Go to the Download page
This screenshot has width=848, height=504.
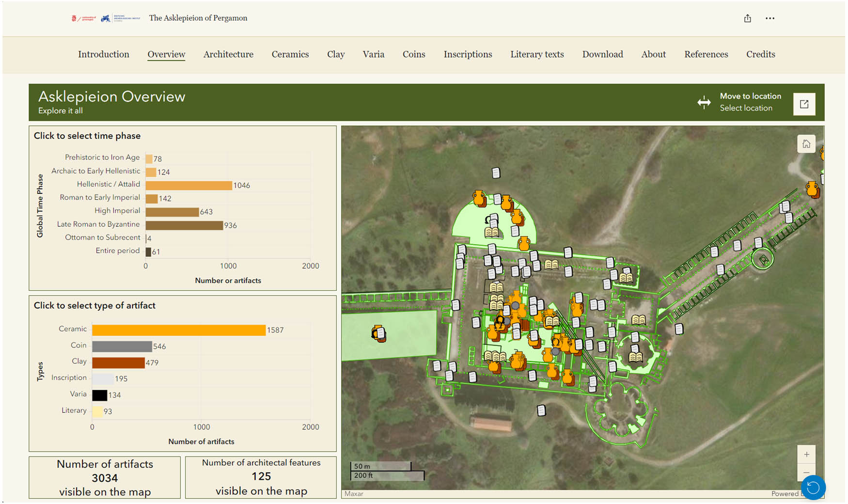[x=602, y=54]
